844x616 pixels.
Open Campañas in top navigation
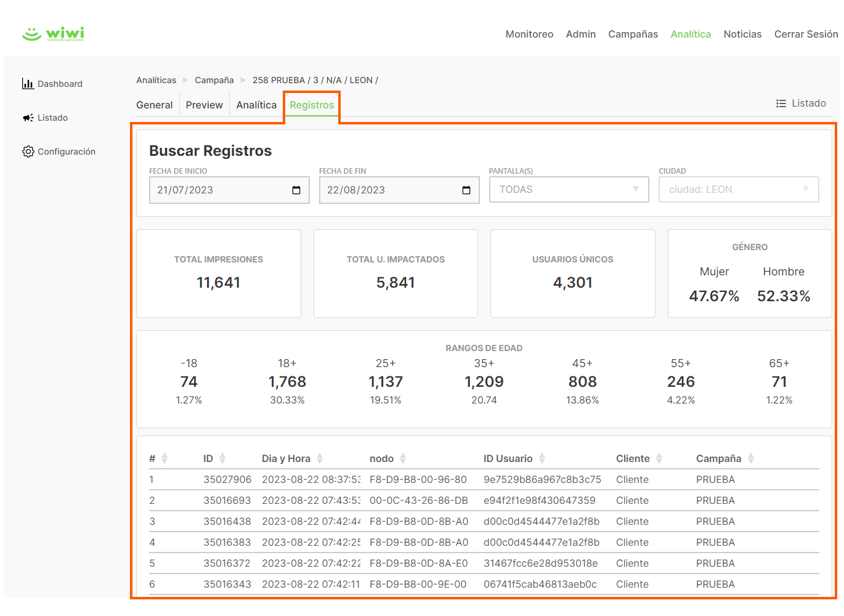coord(633,34)
